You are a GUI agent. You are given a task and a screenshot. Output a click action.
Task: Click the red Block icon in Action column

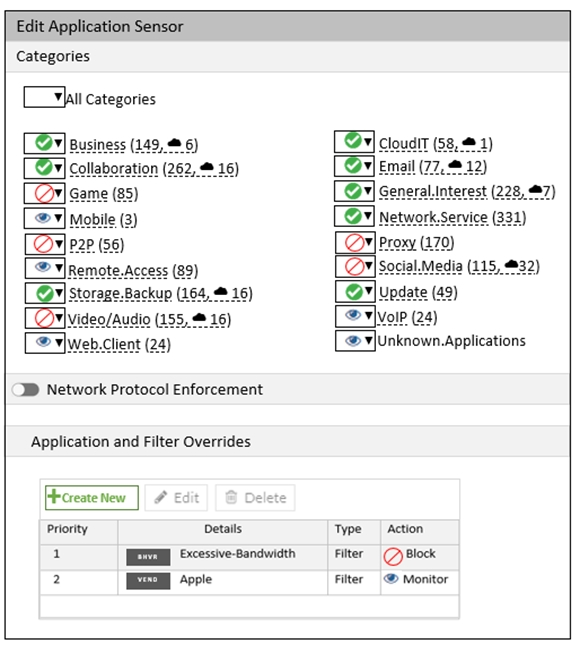(x=392, y=556)
